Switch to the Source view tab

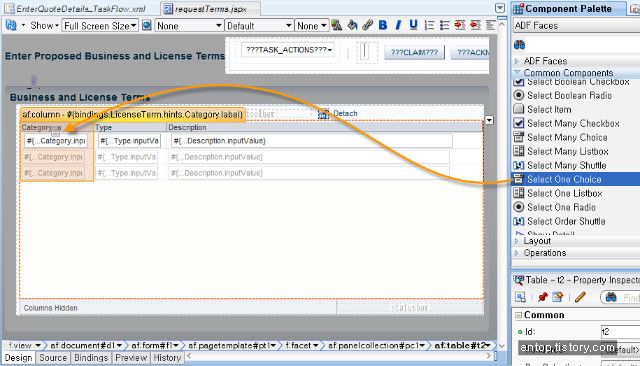tap(53, 358)
